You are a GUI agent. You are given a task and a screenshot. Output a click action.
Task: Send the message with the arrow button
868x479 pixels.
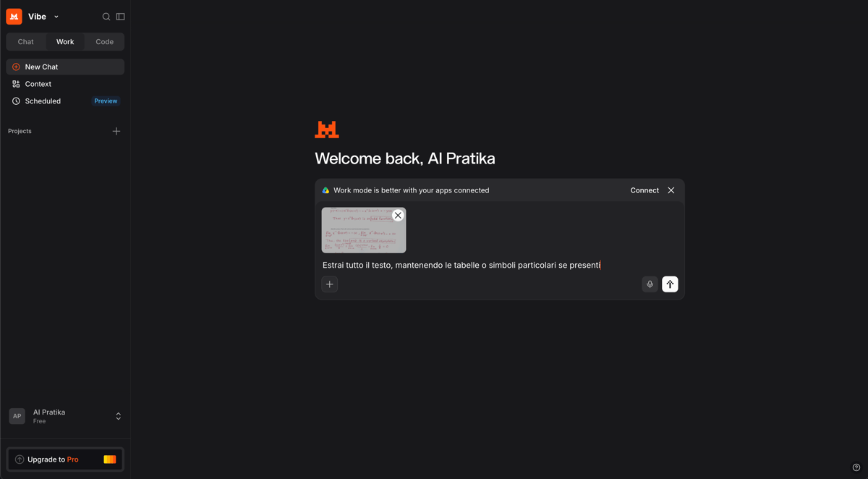pyautogui.click(x=670, y=284)
